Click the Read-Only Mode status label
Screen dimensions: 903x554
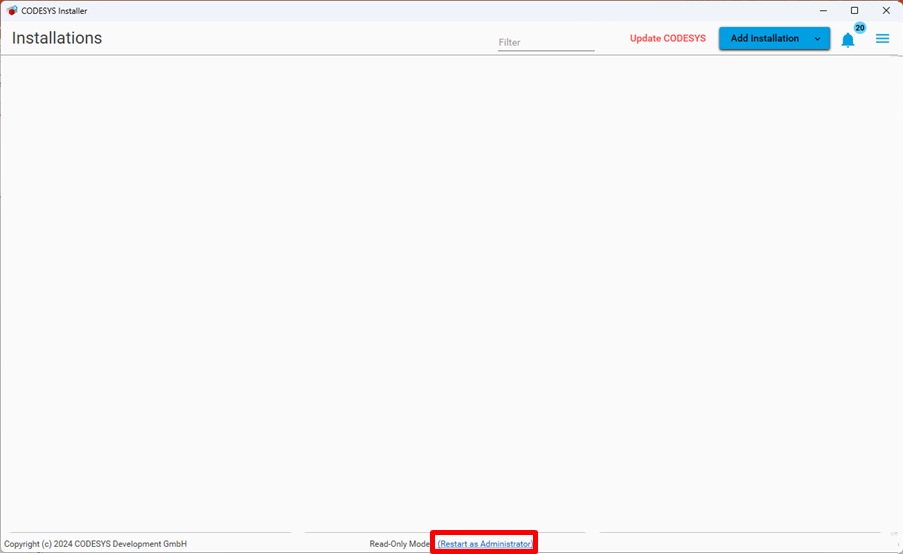coord(400,544)
